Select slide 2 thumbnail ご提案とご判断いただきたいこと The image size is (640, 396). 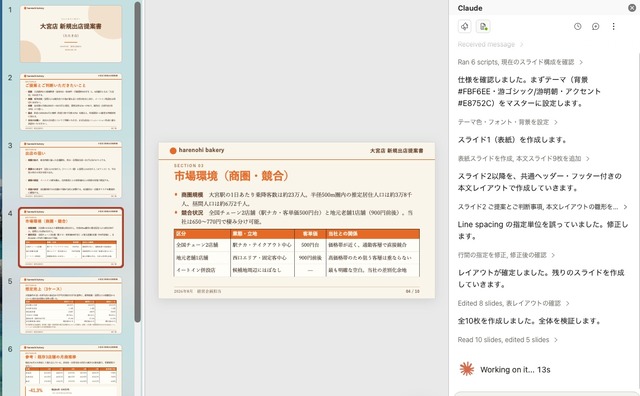71,102
